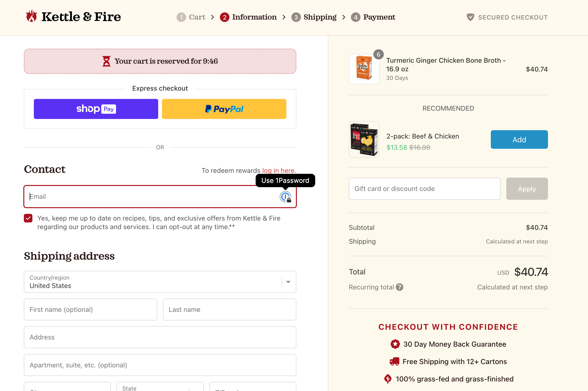
Task: Click "Your cart is reserved" banner text
Action: coord(166,61)
